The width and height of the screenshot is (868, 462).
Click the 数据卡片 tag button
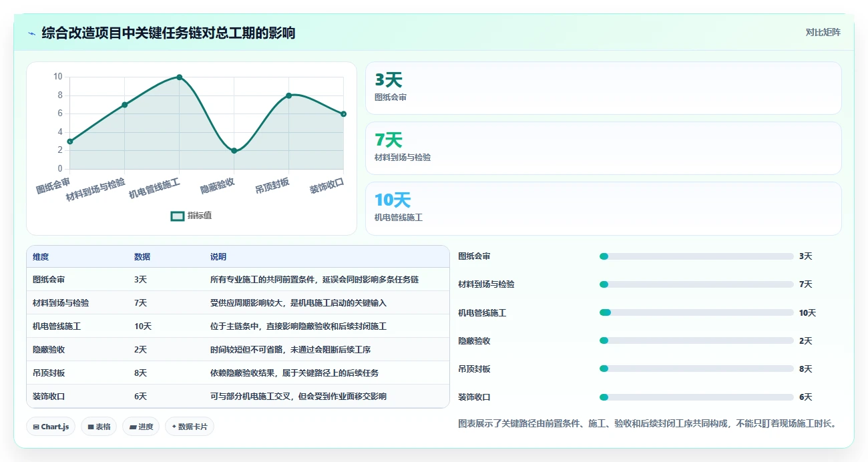coord(190,427)
